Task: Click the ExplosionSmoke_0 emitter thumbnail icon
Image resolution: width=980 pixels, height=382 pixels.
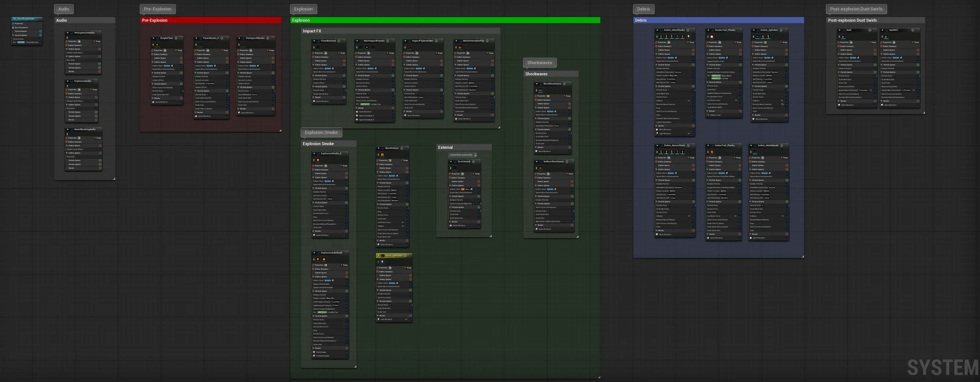Action: pos(318,159)
